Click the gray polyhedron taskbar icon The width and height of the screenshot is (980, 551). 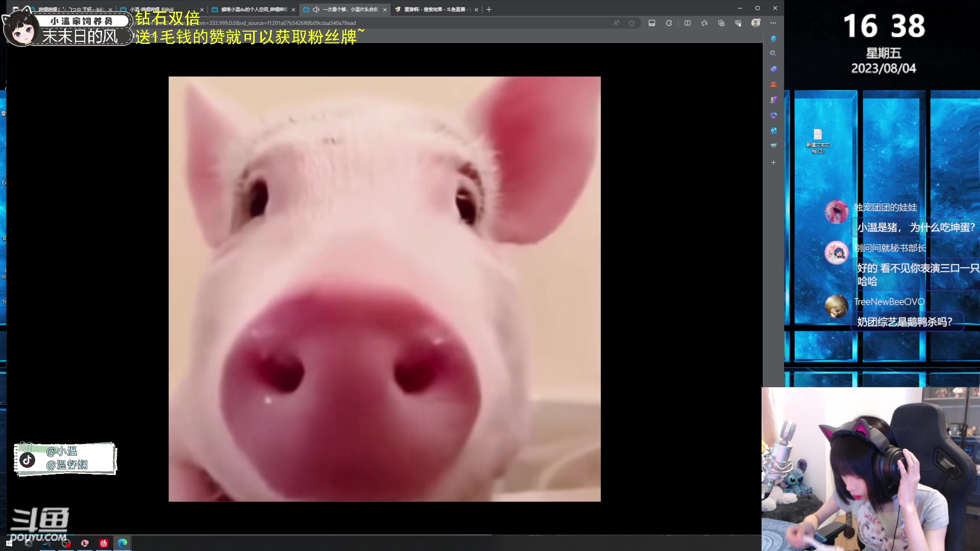click(x=28, y=543)
